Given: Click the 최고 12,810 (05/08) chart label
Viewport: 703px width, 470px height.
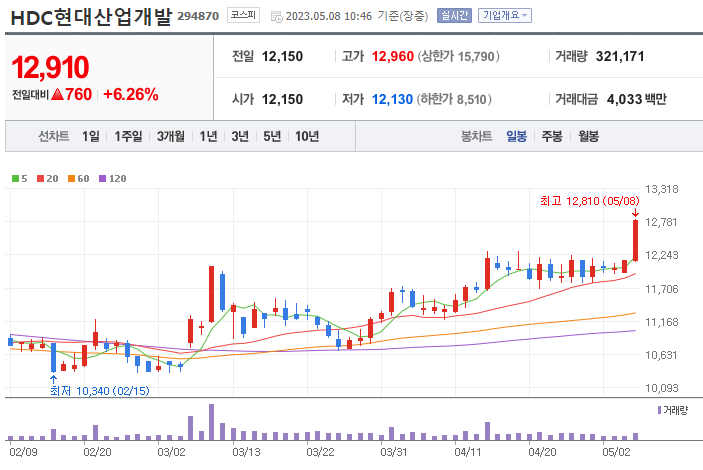Looking at the screenshot, I should 590,200.
